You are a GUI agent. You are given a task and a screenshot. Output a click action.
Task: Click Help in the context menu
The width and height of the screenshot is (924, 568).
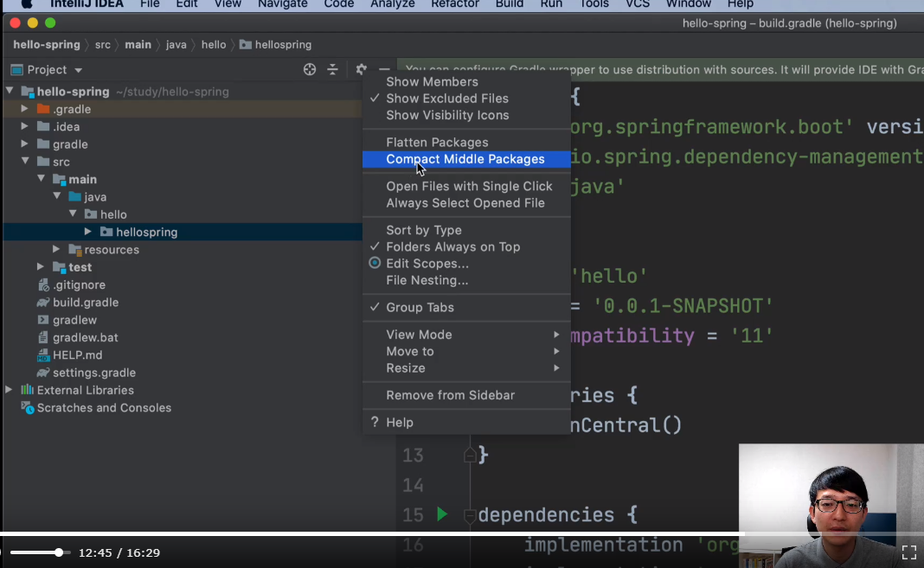(466, 422)
